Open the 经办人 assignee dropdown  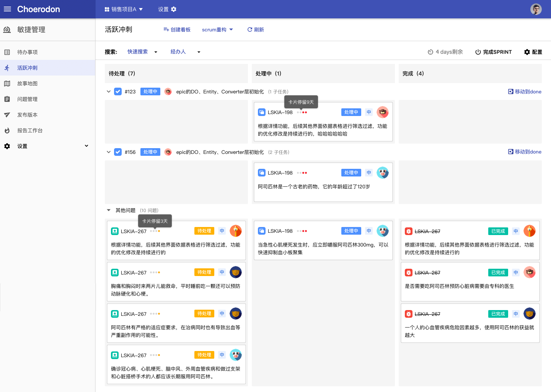point(185,52)
